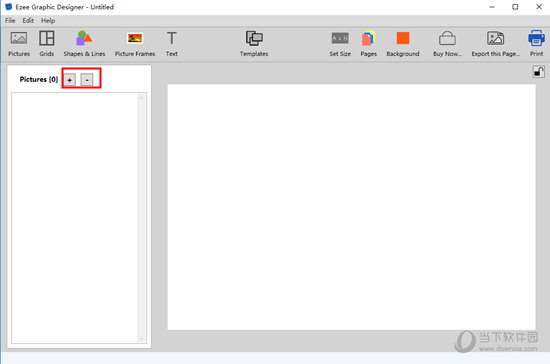Minimize the Ezee Graphic Designer window
Screen dimensions: 550x364
coord(492,7)
